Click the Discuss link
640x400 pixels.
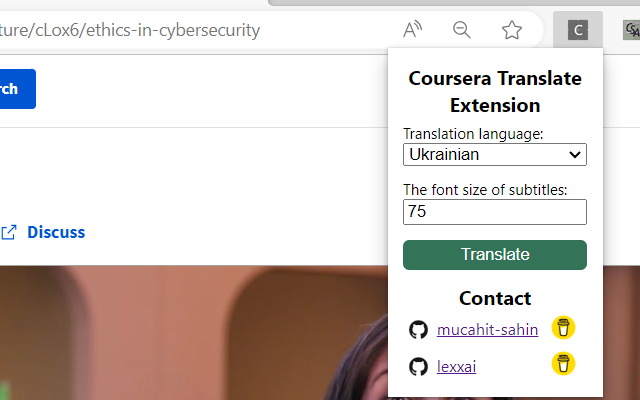56,232
